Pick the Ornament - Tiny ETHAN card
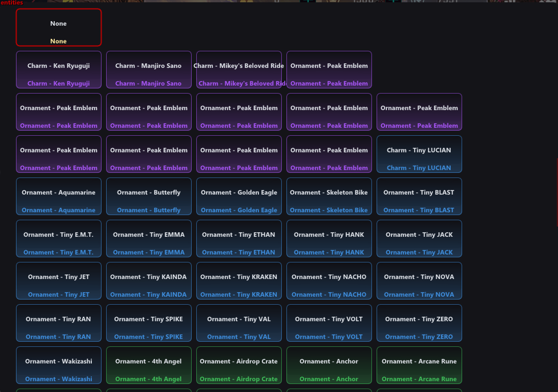This screenshot has height=392, width=558. pyautogui.click(x=239, y=239)
